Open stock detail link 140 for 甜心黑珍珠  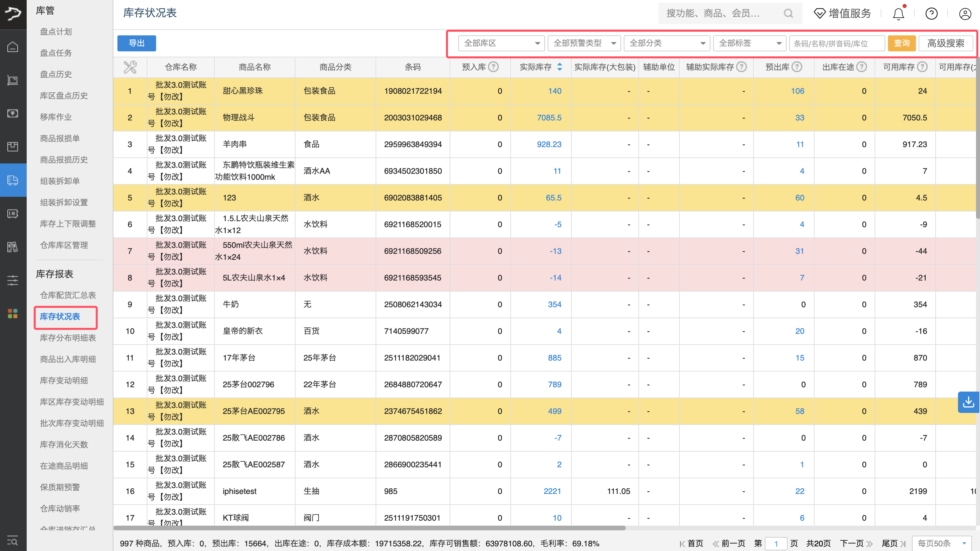(x=554, y=91)
